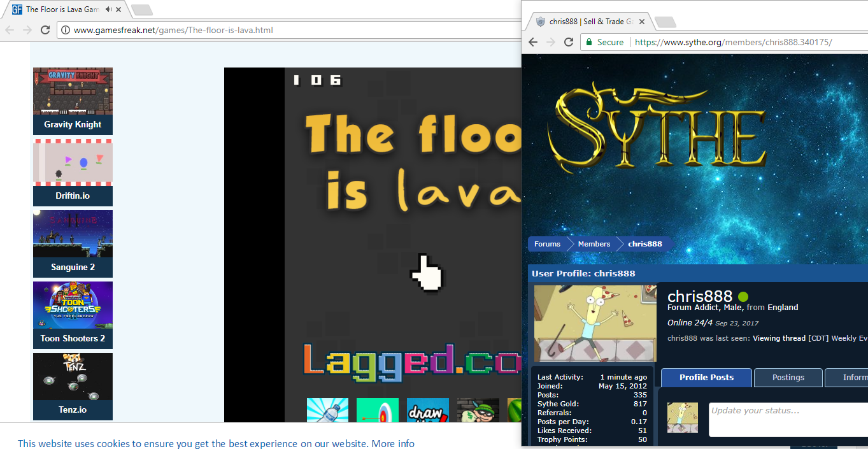The width and height of the screenshot is (868, 449).
Task: Click the Sep 23, 2017 status date
Action: (x=737, y=324)
